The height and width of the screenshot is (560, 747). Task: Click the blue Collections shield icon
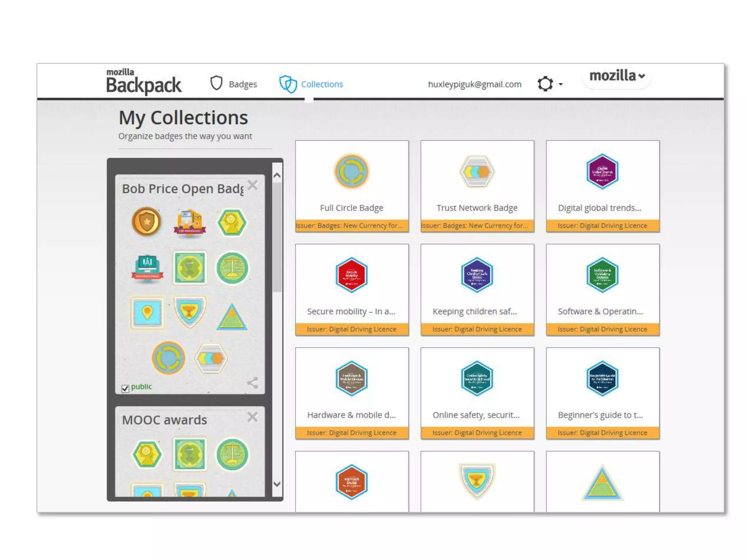pyautogui.click(x=288, y=84)
